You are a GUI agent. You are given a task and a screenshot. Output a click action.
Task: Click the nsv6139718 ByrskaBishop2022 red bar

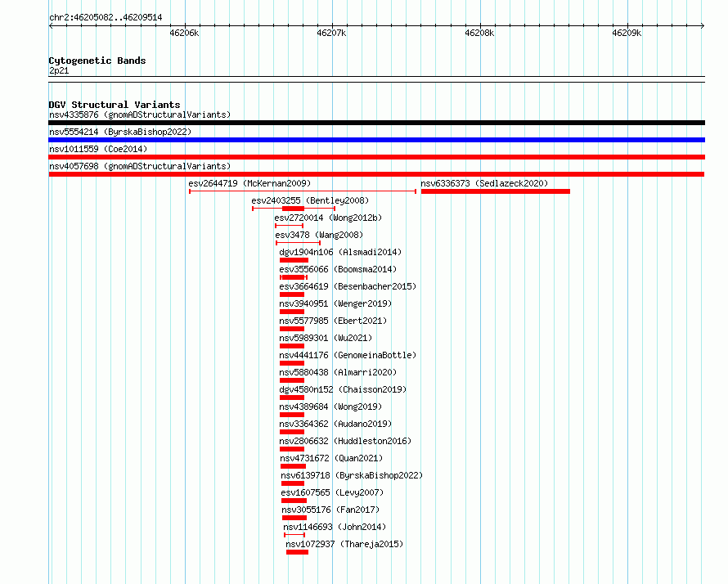pyautogui.click(x=293, y=483)
